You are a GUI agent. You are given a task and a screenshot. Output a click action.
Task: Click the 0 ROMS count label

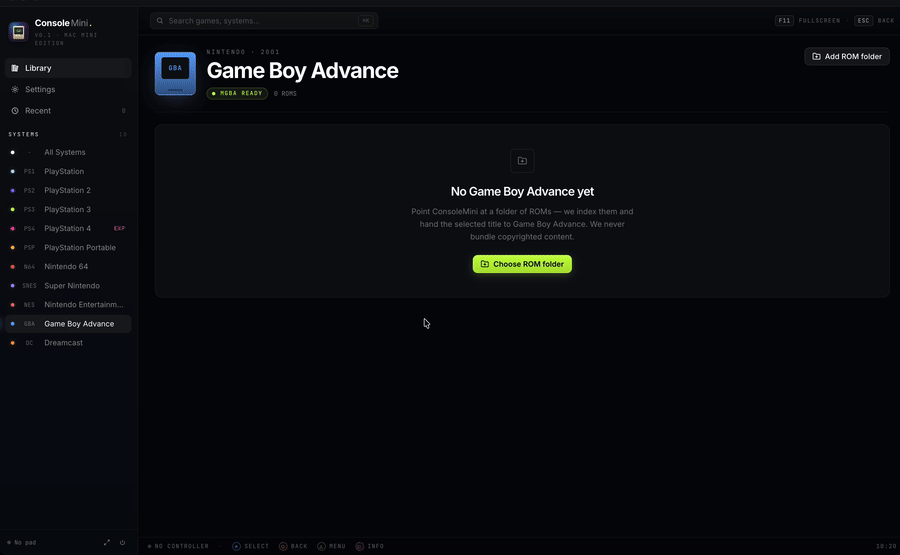pos(285,94)
